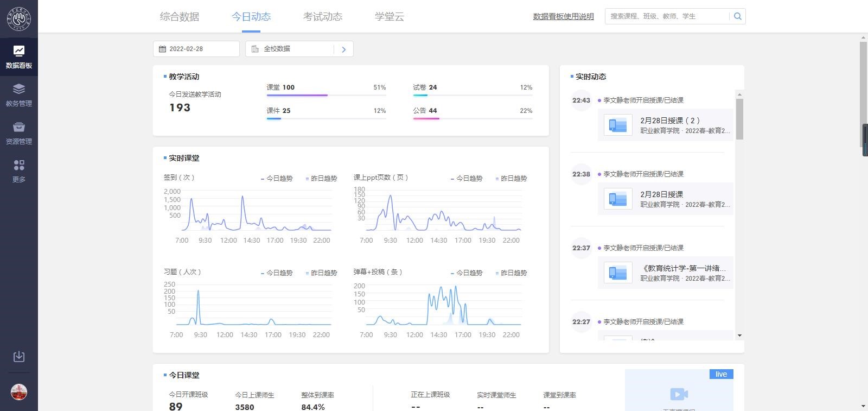868x411 pixels.
Task: Toggle 今日趋势 legend in 签到 chart
Action: coord(277,179)
